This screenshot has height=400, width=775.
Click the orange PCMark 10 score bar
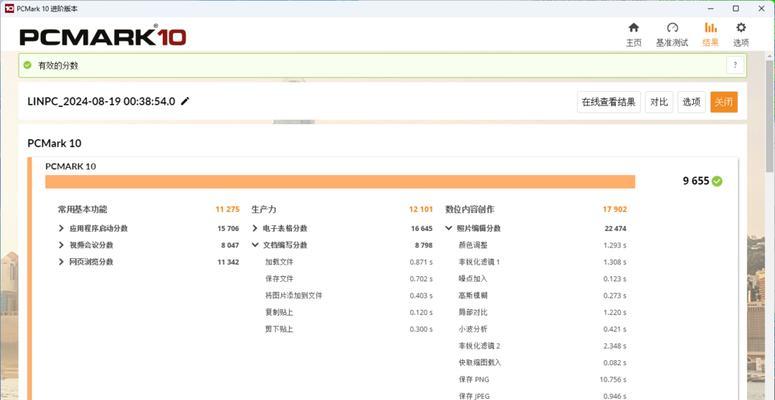pos(340,181)
